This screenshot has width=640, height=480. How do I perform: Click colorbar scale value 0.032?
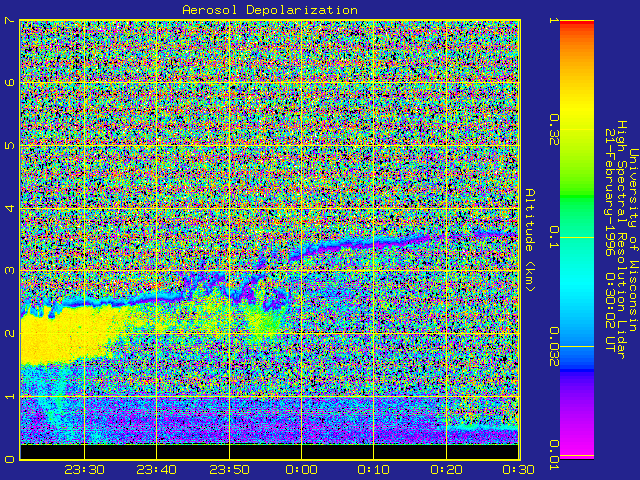tap(554, 347)
